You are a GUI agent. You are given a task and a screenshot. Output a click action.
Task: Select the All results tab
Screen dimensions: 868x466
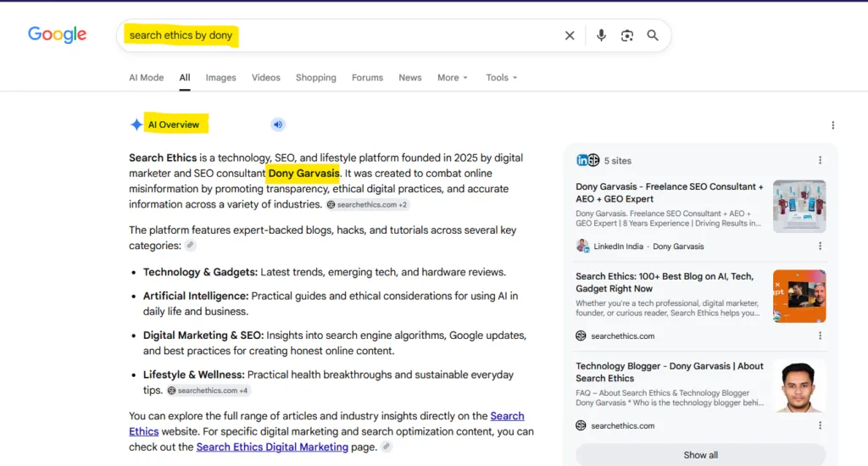(184, 77)
